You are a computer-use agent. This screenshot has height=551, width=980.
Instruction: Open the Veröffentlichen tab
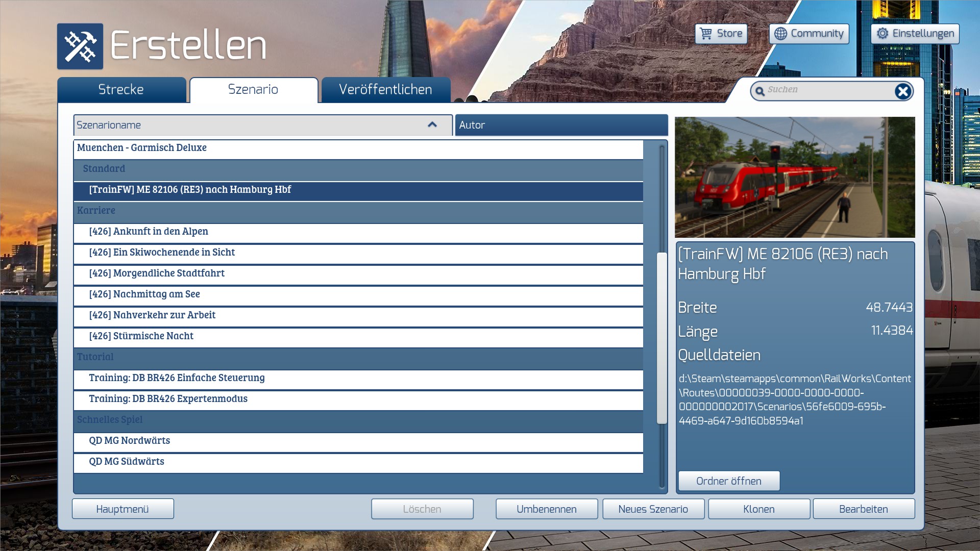(x=385, y=90)
